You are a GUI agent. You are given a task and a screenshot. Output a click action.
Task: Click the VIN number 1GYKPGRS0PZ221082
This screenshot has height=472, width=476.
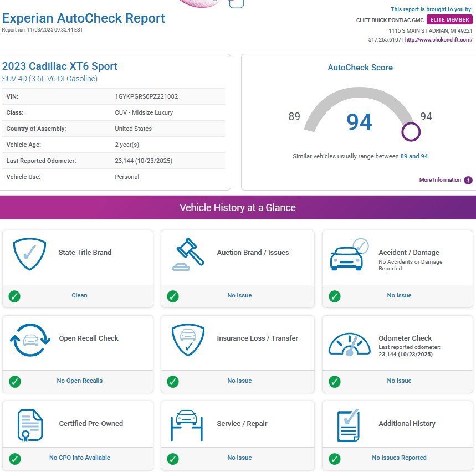pyautogui.click(x=146, y=96)
